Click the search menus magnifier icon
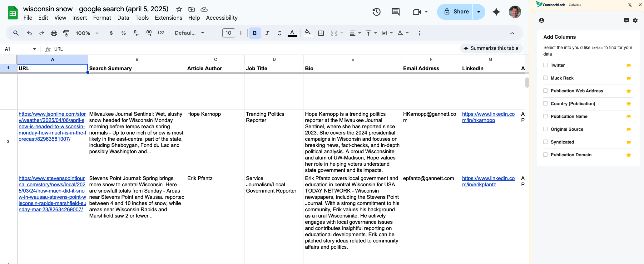This screenshot has width=644, height=264. [x=16, y=33]
